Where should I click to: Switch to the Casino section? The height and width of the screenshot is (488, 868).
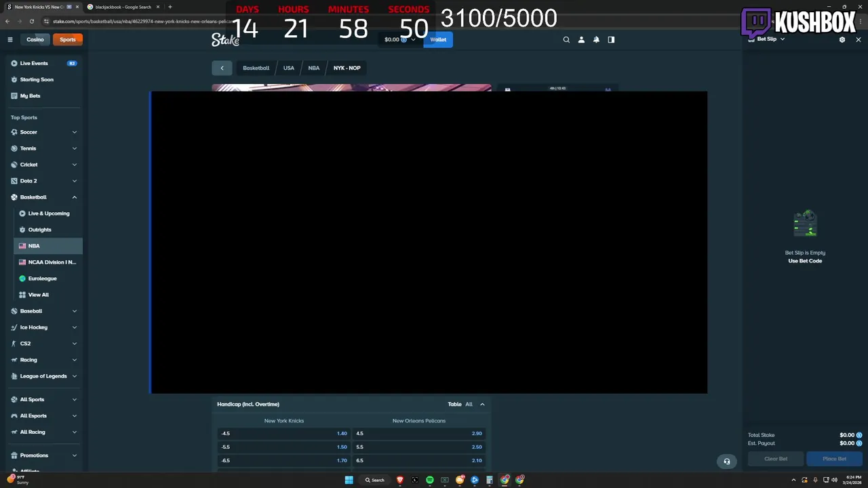pos(35,39)
